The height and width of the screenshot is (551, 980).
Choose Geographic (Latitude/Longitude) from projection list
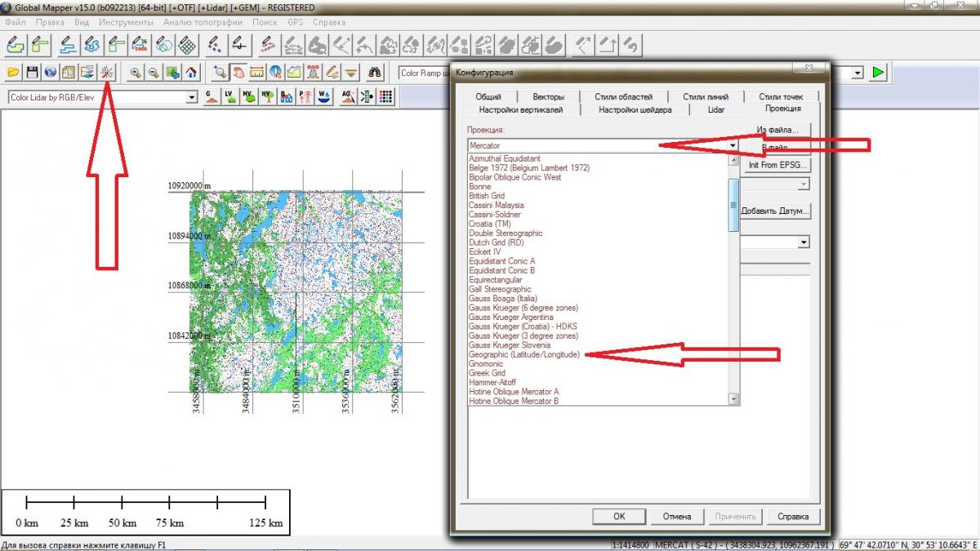point(523,355)
